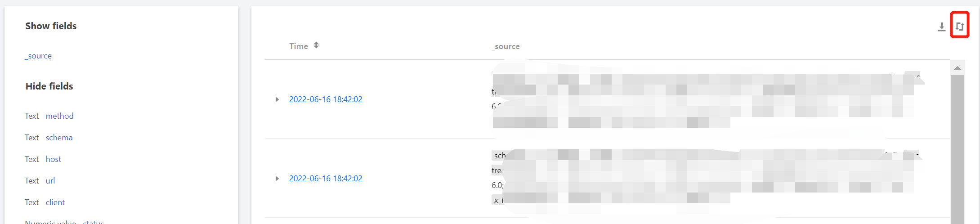Click the _source column header
Image resolution: width=980 pixels, height=224 pixels.
[x=506, y=46]
